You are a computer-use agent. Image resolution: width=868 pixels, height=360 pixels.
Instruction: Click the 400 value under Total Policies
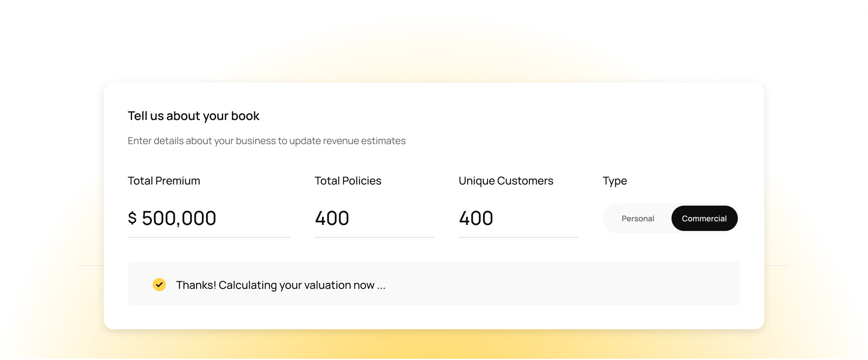(x=332, y=218)
